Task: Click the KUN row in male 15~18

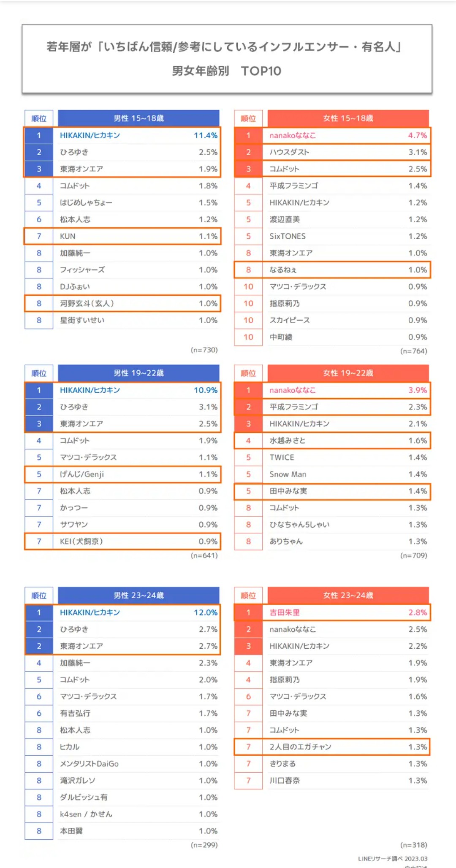Action: click(x=122, y=236)
